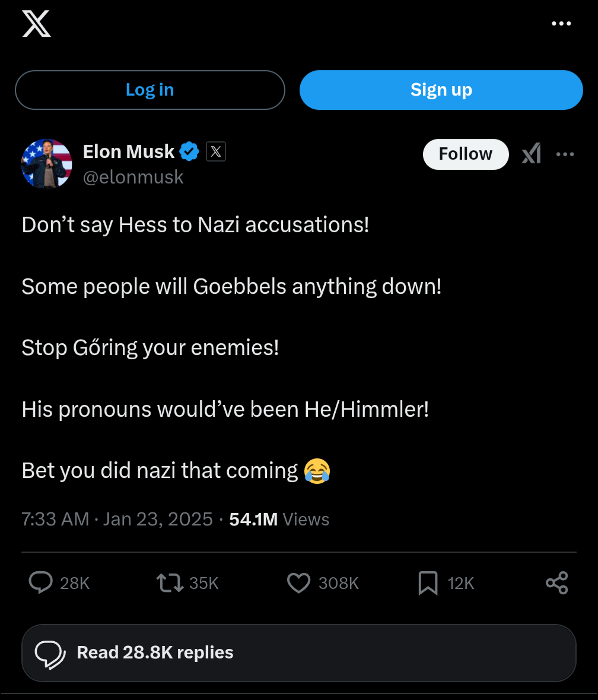Bookmark the post with bookmark icon
The image size is (598, 700).
tap(428, 583)
